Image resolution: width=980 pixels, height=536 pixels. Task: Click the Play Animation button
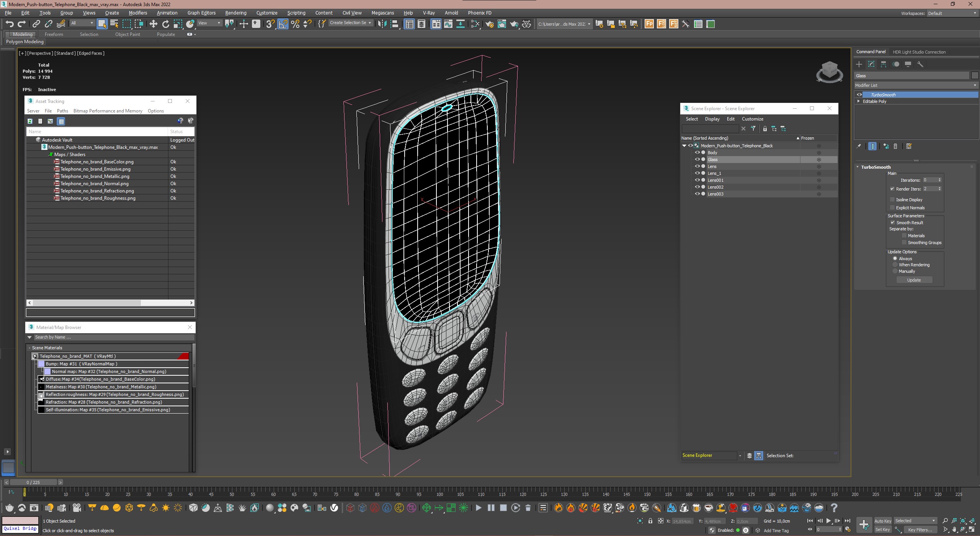(x=828, y=521)
